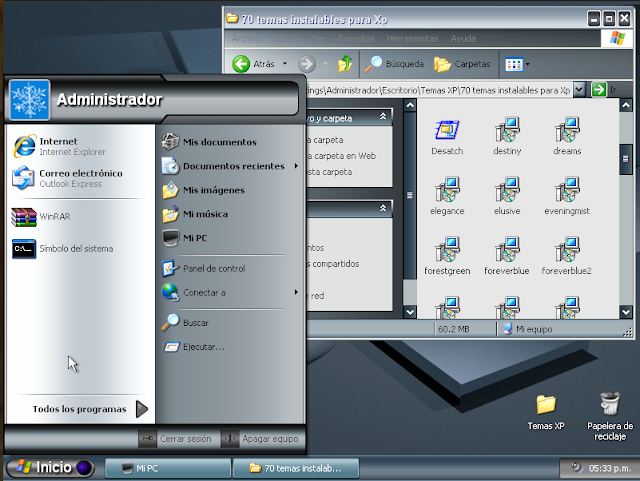Switch to 70 temas instalab... taskbar button
Screen dimensions: 640x481
[x=296, y=468]
